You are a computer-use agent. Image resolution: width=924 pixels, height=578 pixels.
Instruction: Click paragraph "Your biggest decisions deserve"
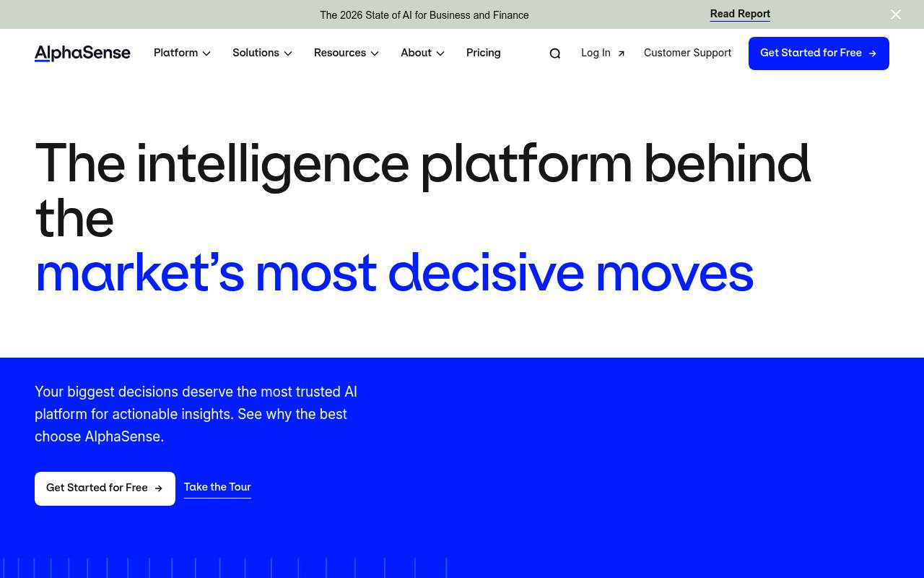tap(196, 414)
